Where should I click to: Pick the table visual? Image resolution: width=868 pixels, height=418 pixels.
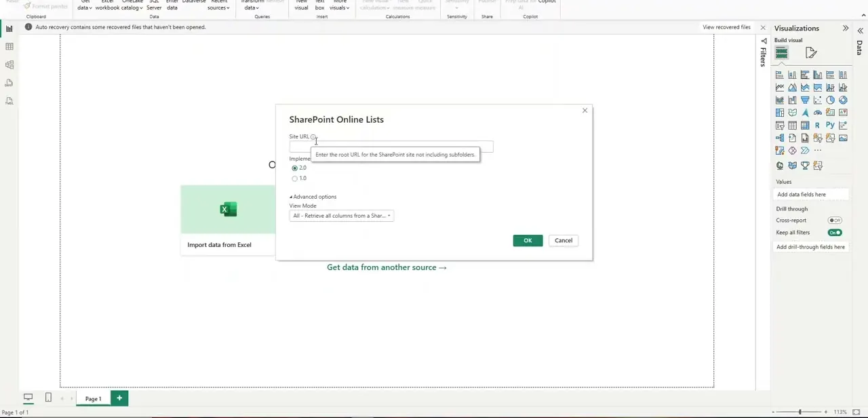coord(792,126)
